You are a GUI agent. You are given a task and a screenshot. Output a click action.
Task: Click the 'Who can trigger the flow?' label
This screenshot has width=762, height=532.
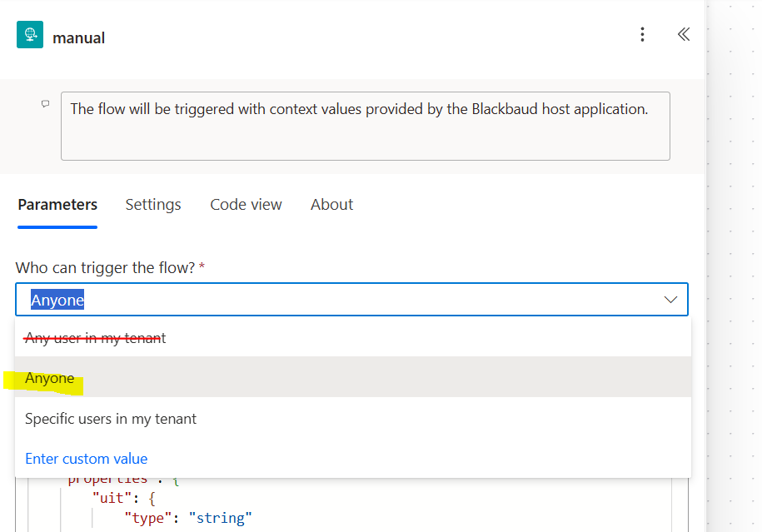105,268
